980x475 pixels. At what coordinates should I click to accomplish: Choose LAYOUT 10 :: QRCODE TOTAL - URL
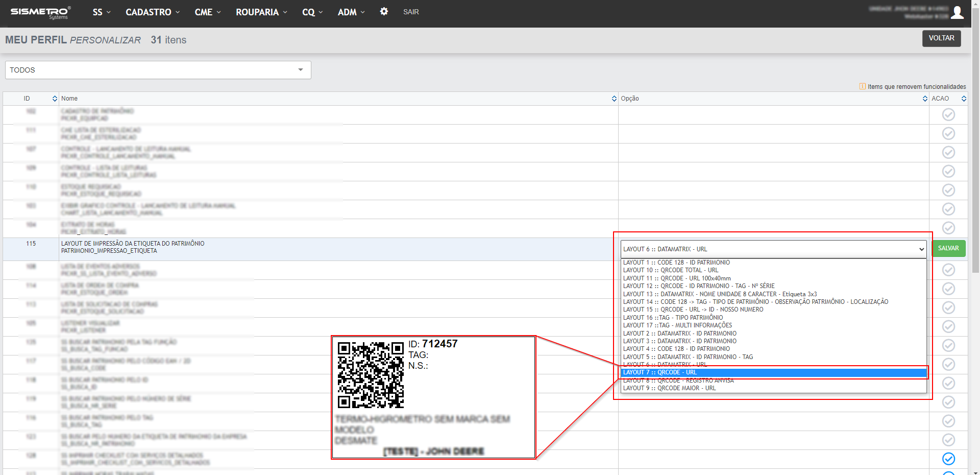[x=774, y=270]
